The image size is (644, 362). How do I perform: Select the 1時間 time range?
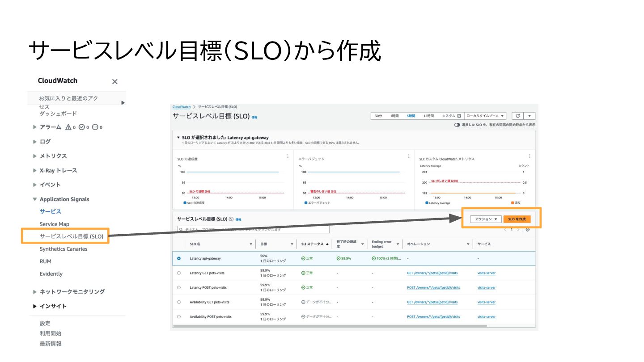coord(394,116)
